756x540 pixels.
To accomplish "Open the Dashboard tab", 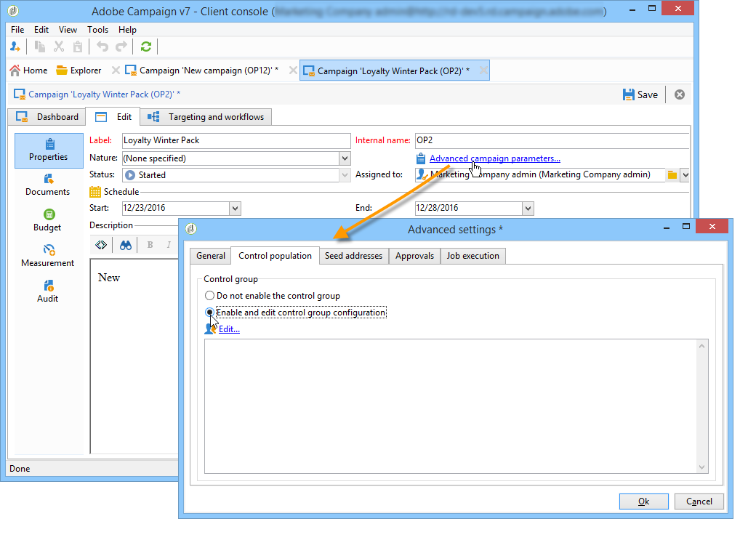I will (47, 117).
